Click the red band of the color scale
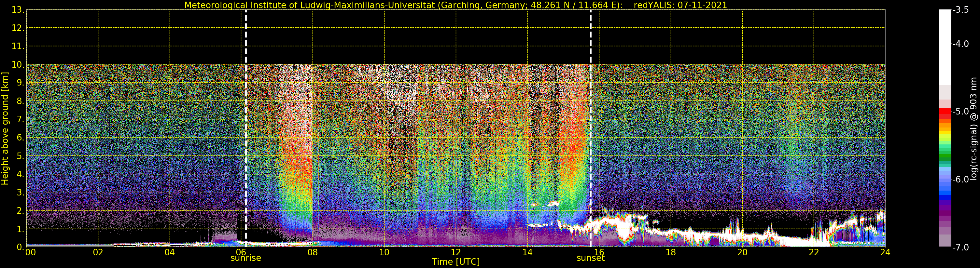 click(945, 114)
